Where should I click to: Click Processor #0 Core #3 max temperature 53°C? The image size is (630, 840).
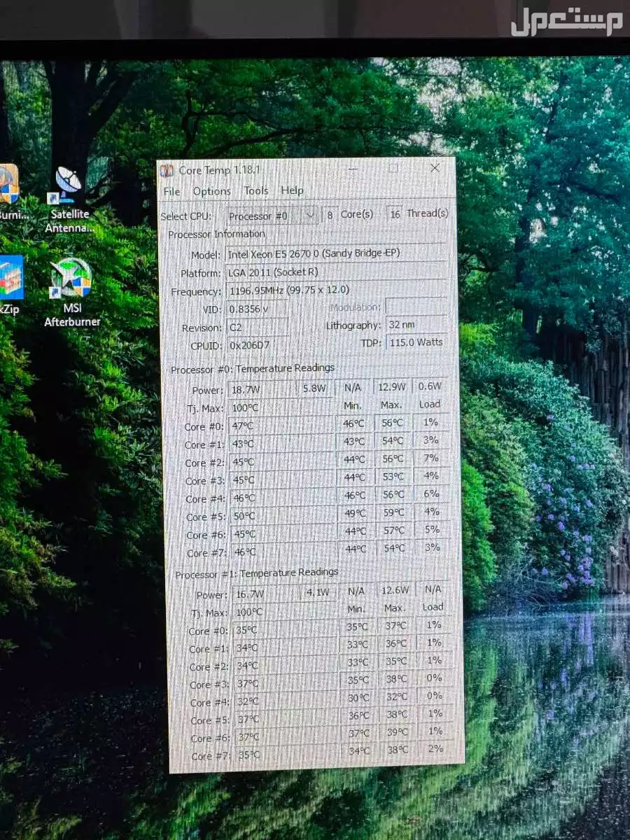tap(393, 477)
